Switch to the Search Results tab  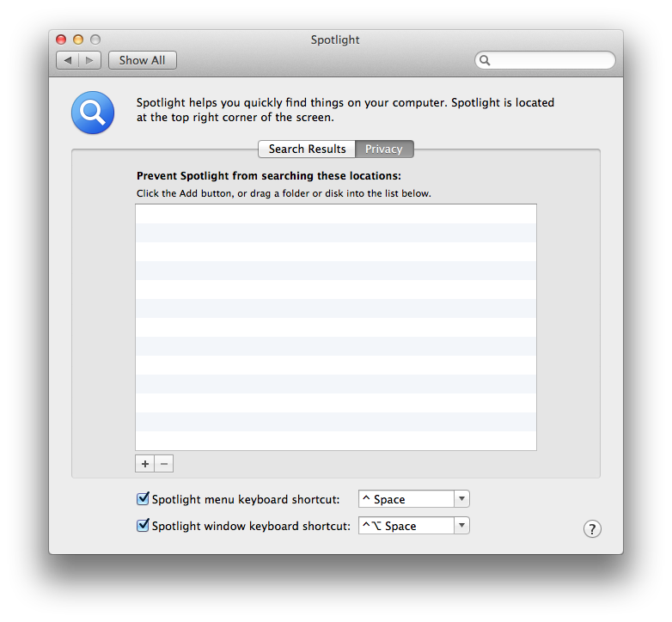tap(307, 149)
